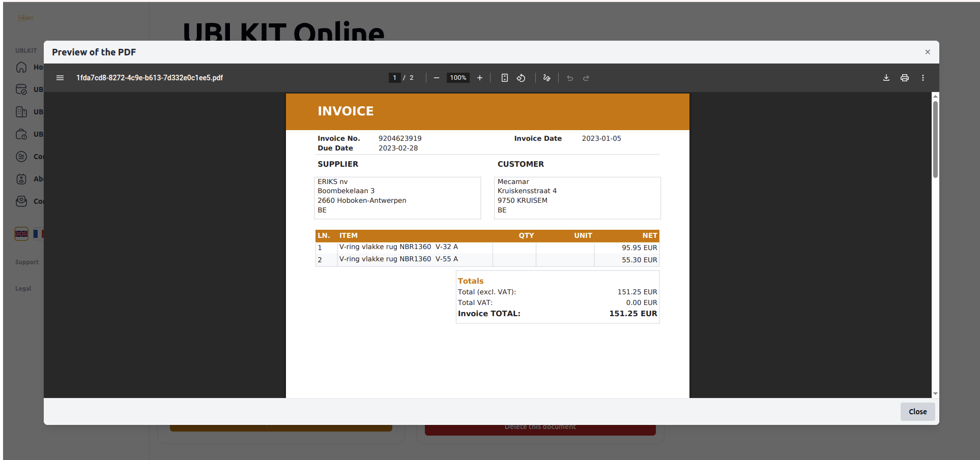980x460 pixels.
Task: Click the zoom out minus button
Action: [x=436, y=78]
